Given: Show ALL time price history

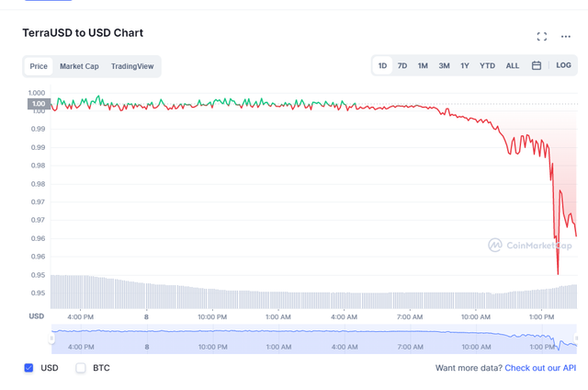Looking at the screenshot, I should (513, 66).
